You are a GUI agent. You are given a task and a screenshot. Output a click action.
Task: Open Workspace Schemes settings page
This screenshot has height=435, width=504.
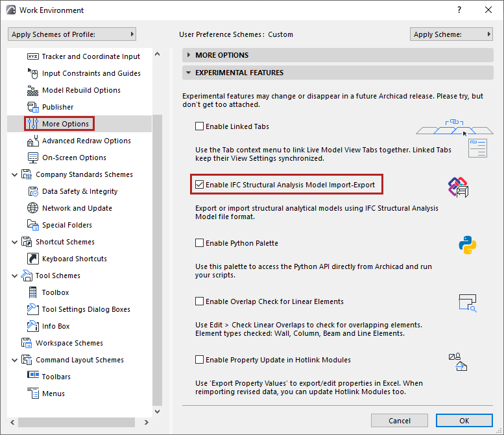69,343
